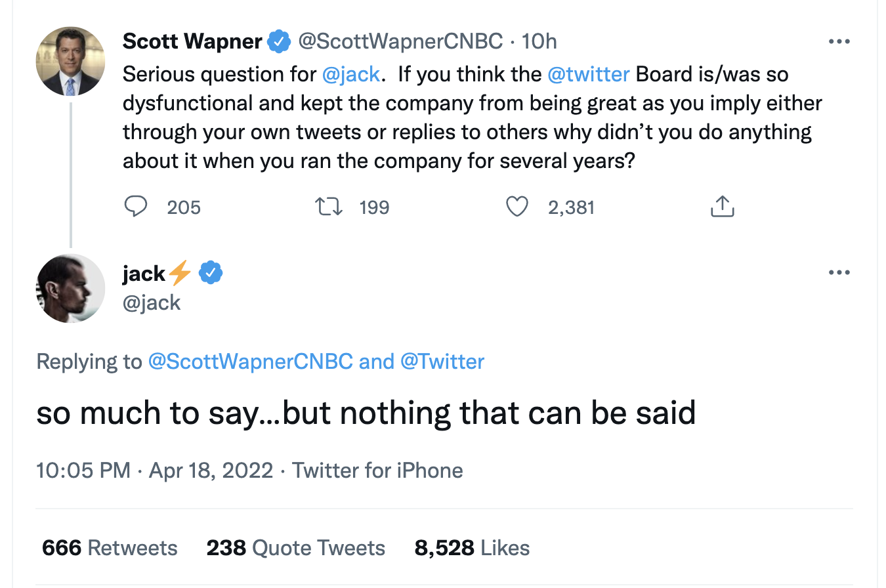The width and height of the screenshot is (886, 588).
Task: Open jack's profile avatar
Action: click(x=70, y=288)
